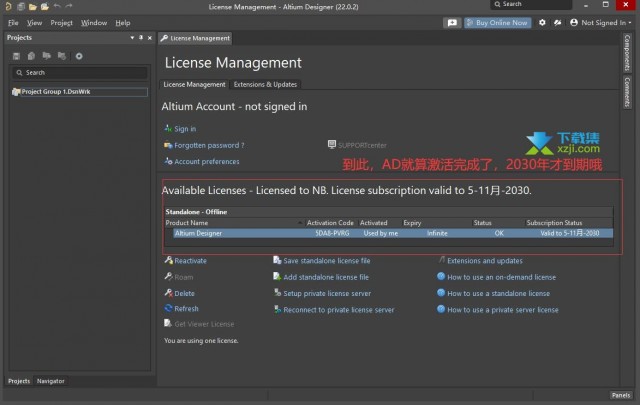Click the Expiry column header
Screen dimensions: 640x405
pyautogui.click(x=412, y=223)
